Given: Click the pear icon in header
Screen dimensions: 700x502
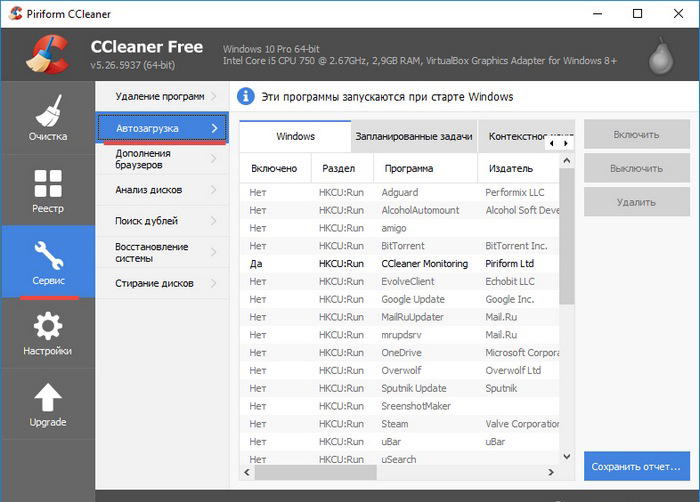Looking at the screenshot, I should pyautogui.click(x=661, y=56).
